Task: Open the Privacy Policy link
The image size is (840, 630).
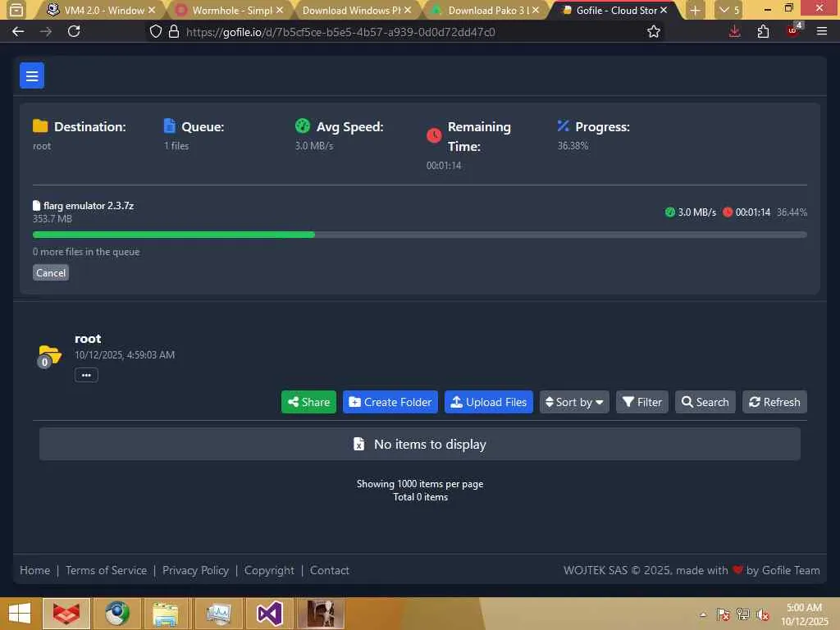Action: click(x=195, y=570)
